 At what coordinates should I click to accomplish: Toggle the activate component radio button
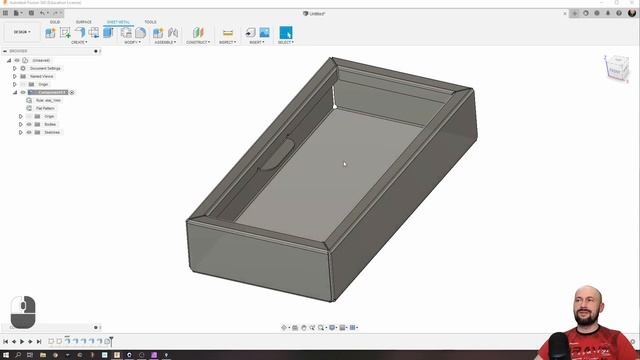pos(72,92)
